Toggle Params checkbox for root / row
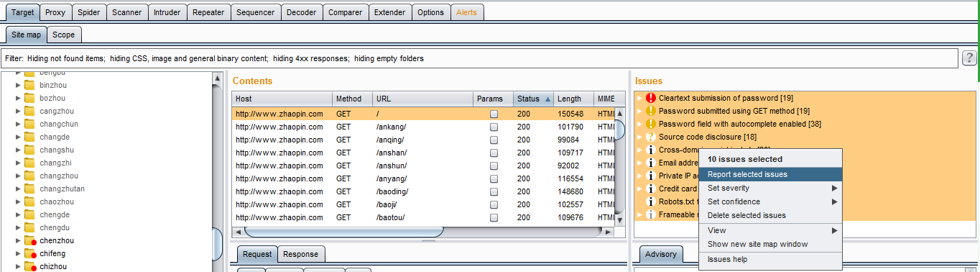Screen dimensions: 980x272 (494, 114)
